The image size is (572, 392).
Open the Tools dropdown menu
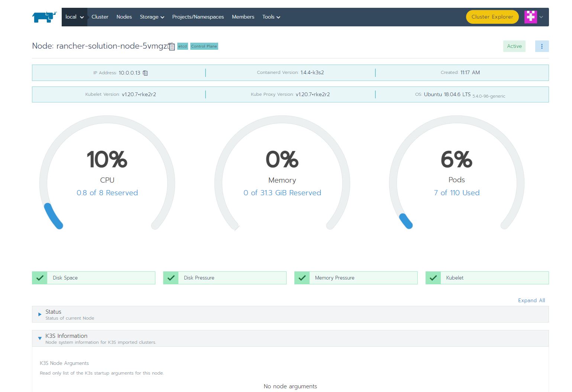tap(271, 17)
